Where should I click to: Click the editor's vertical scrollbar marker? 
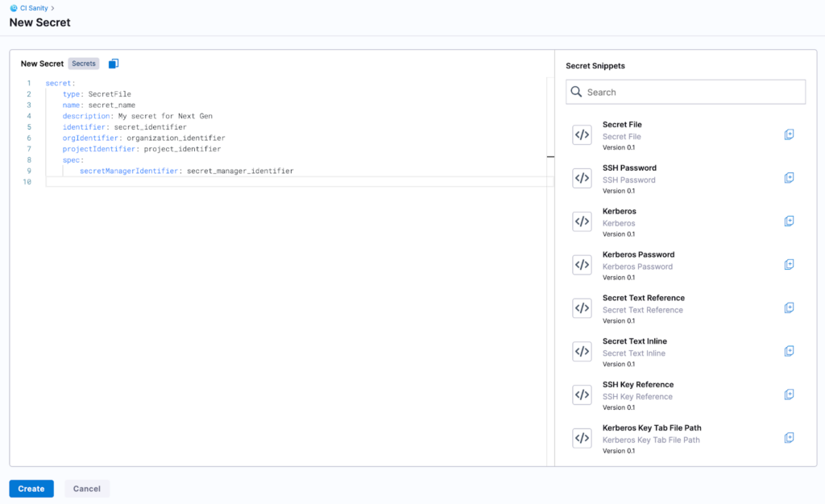550,157
